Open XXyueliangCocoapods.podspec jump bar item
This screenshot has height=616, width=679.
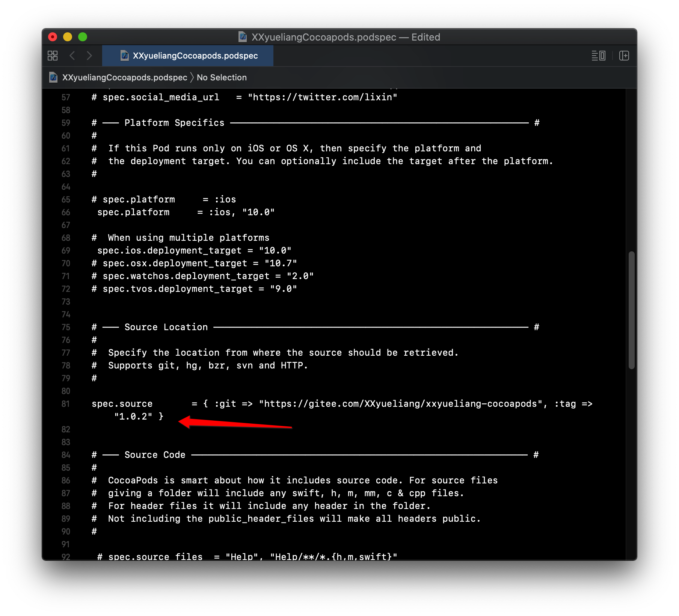125,77
